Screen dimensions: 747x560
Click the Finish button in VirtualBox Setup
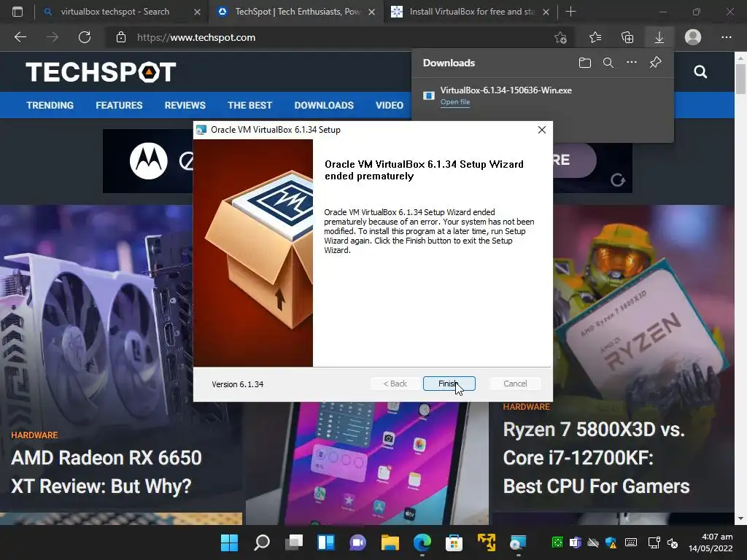[x=449, y=384]
